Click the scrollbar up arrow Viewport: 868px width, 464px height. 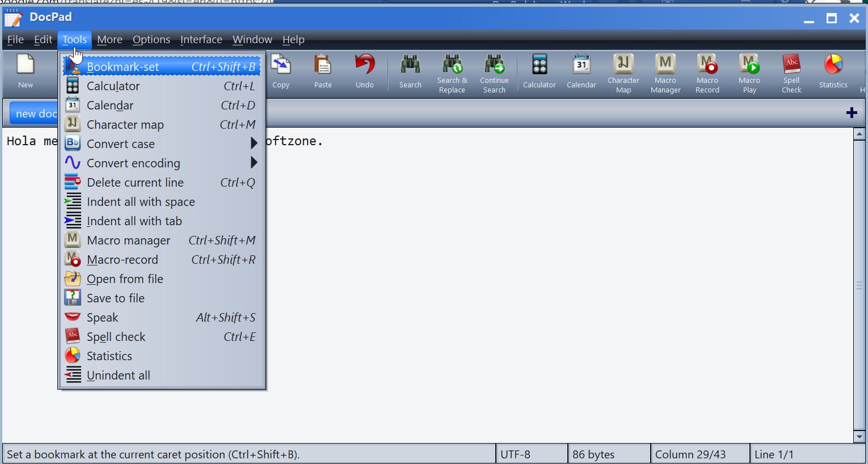(859, 134)
